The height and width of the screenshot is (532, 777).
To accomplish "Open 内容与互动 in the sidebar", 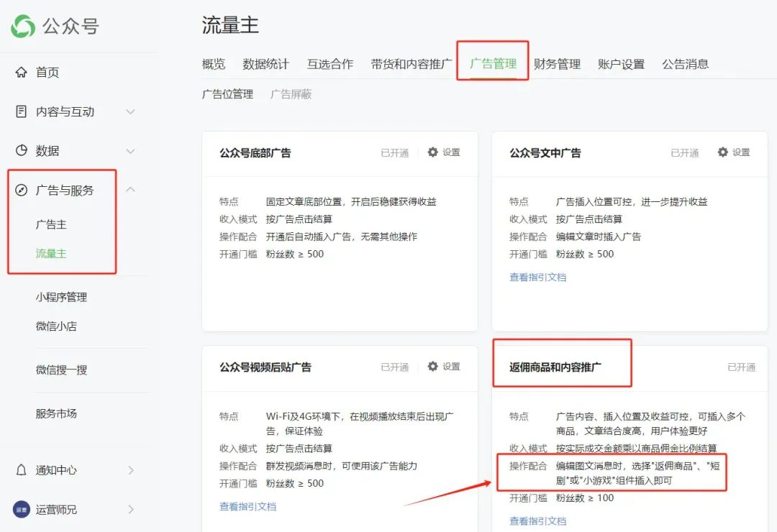I will [65, 111].
